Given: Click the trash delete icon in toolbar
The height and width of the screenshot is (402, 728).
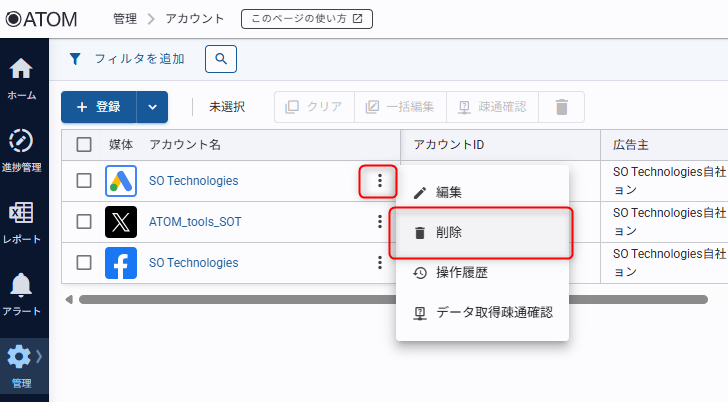Looking at the screenshot, I should point(562,107).
